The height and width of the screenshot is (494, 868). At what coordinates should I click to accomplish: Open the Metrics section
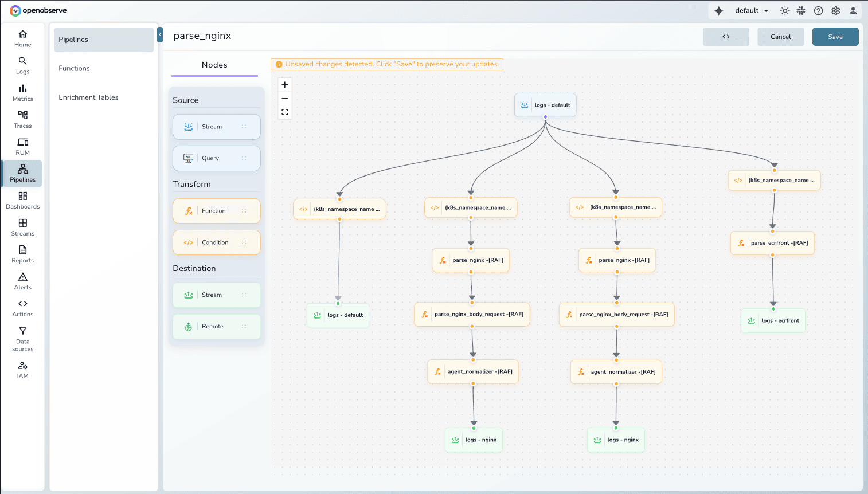tap(22, 92)
